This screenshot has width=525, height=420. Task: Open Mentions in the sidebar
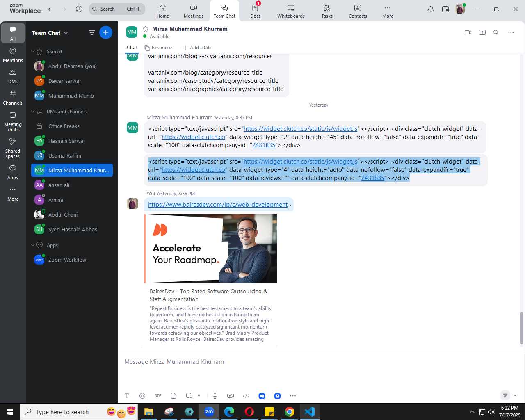click(x=13, y=55)
